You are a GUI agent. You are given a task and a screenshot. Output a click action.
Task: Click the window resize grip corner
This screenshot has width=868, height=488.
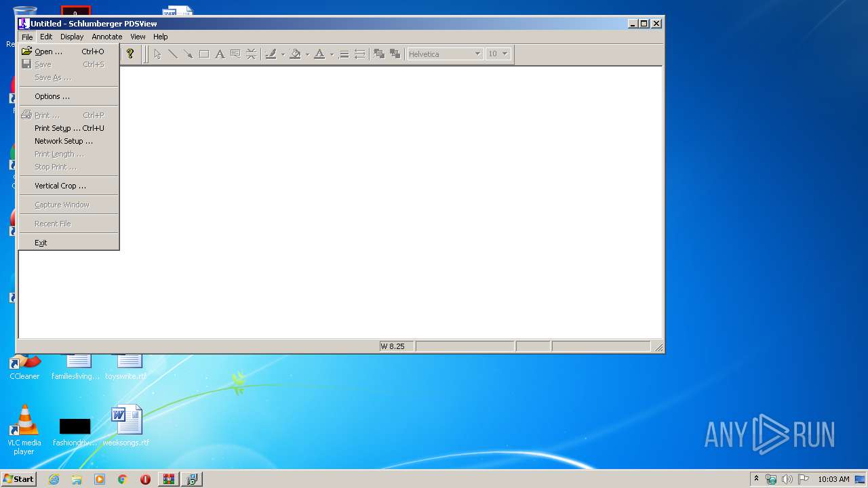point(658,347)
